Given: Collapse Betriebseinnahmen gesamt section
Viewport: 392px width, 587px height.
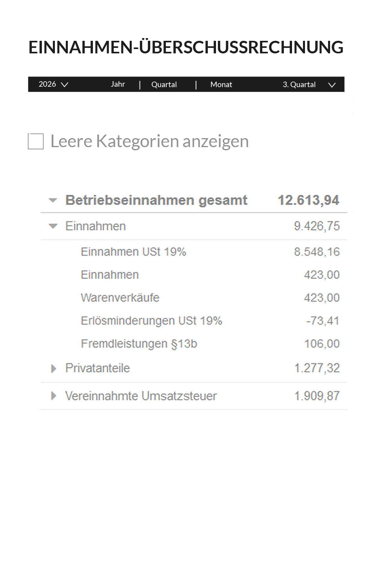Looking at the screenshot, I should click(x=53, y=201).
